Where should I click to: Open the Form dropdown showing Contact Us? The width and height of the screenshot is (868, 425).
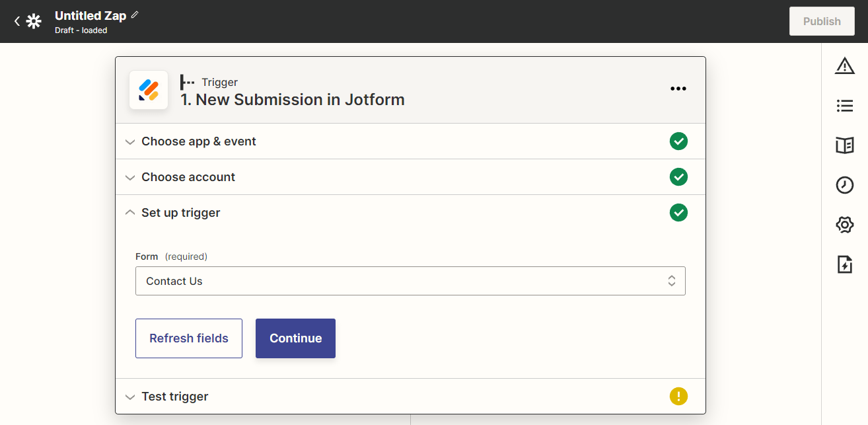[x=410, y=281]
